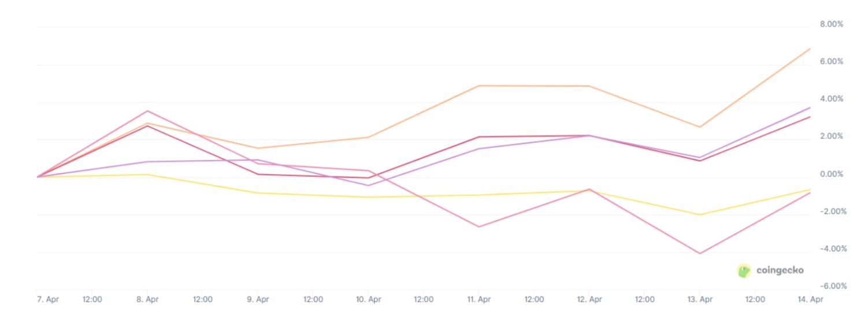Select the 7. Apr date label
Image resolution: width=868 pixels, height=315 pixels.
47,299
